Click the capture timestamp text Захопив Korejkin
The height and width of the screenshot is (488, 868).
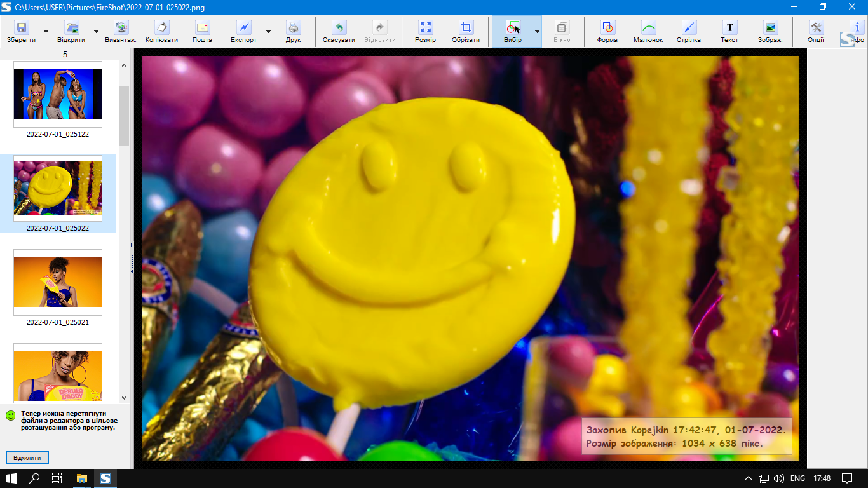pyautogui.click(x=686, y=430)
